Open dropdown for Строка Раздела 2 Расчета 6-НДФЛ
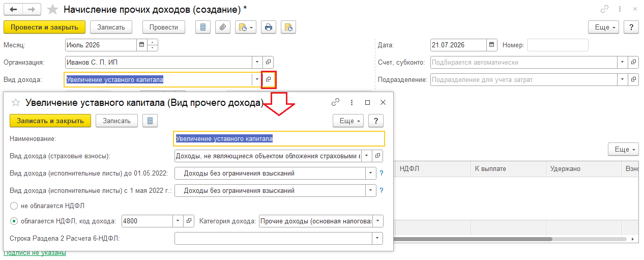644x260 pixels. click(x=378, y=238)
